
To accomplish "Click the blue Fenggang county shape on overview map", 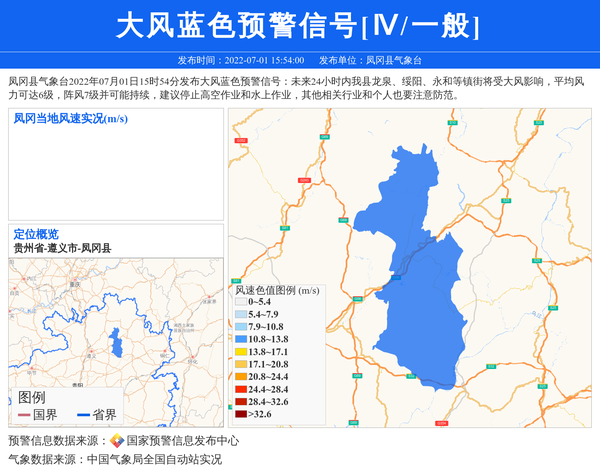I will (x=116, y=345).
